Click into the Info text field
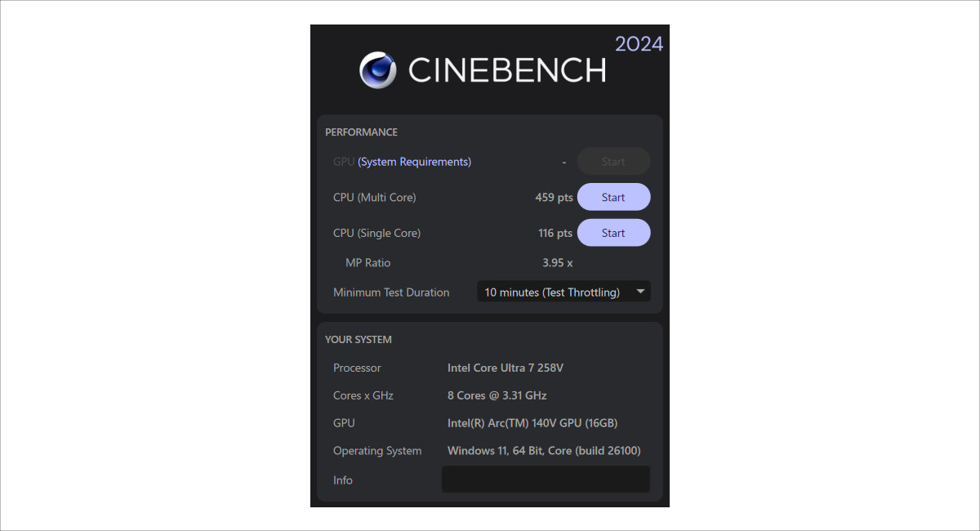This screenshot has width=980, height=531. pyautogui.click(x=546, y=480)
